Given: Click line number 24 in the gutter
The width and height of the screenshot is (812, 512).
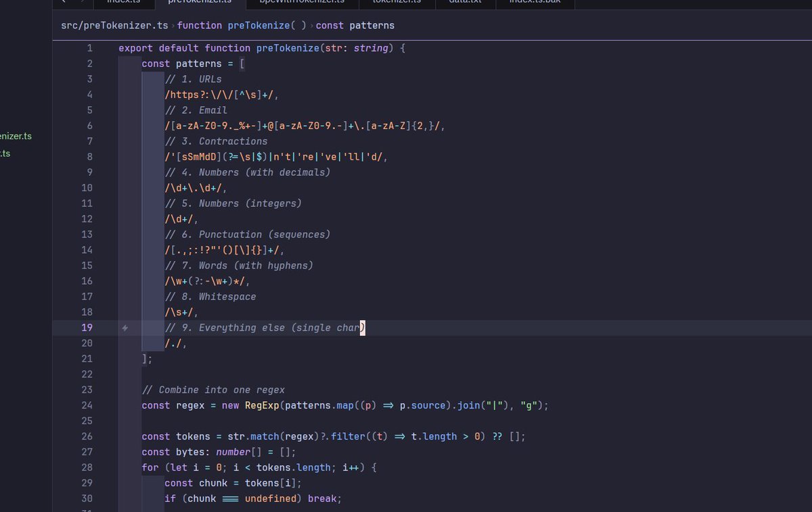Looking at the screenshot, I should 87,406.
